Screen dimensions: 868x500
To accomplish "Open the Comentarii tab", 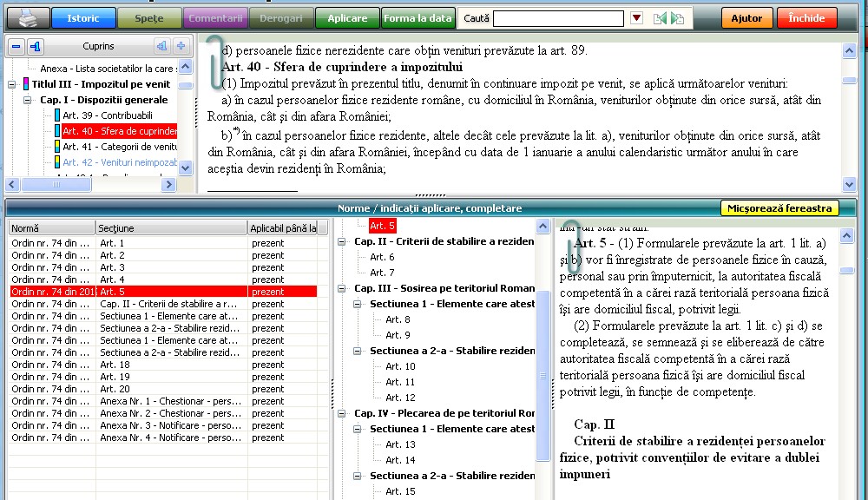I will 215,18.
